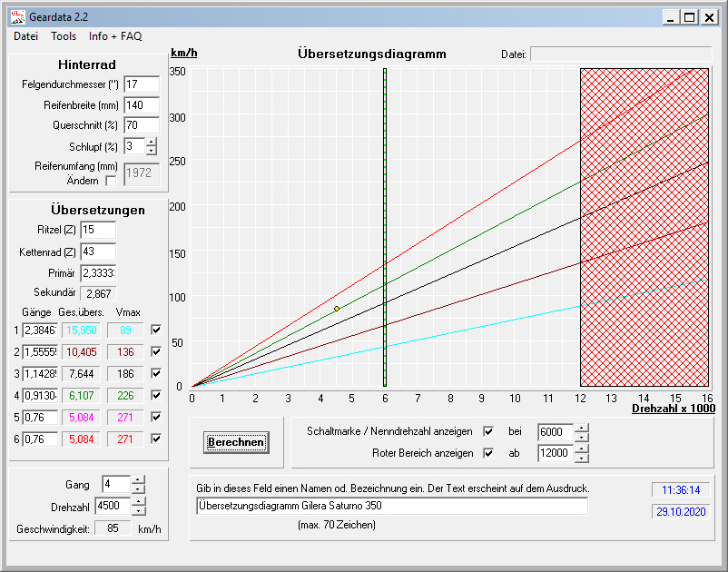Open the Datei menu
Screen dimensions: 728x572
coord(25,36)
